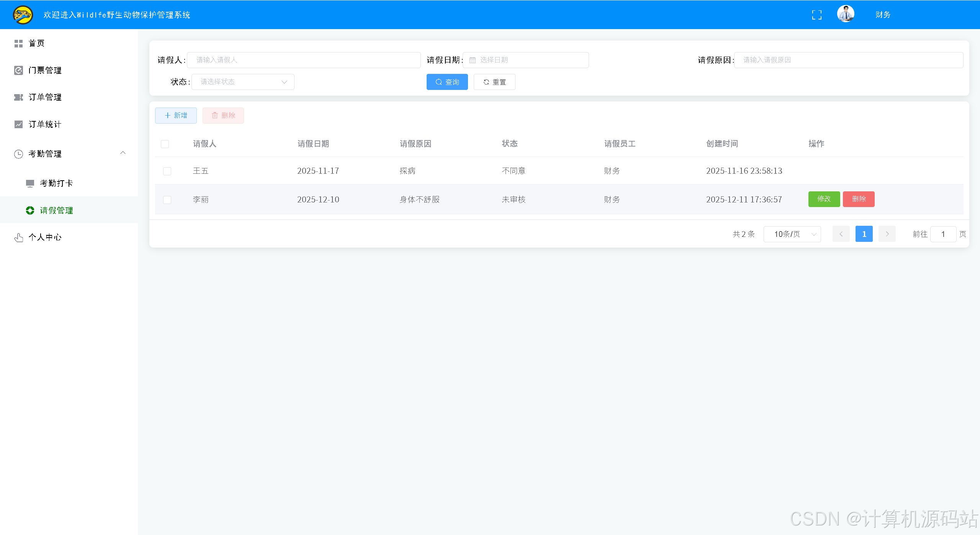Click the 考勤管理 clock icon

coord(18,154)
